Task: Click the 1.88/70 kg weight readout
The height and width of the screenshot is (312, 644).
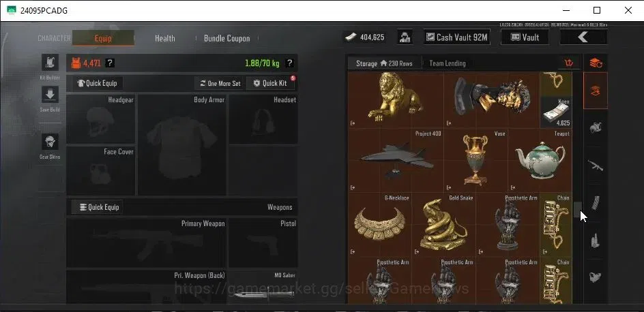Action: click(x=262, y=63)
